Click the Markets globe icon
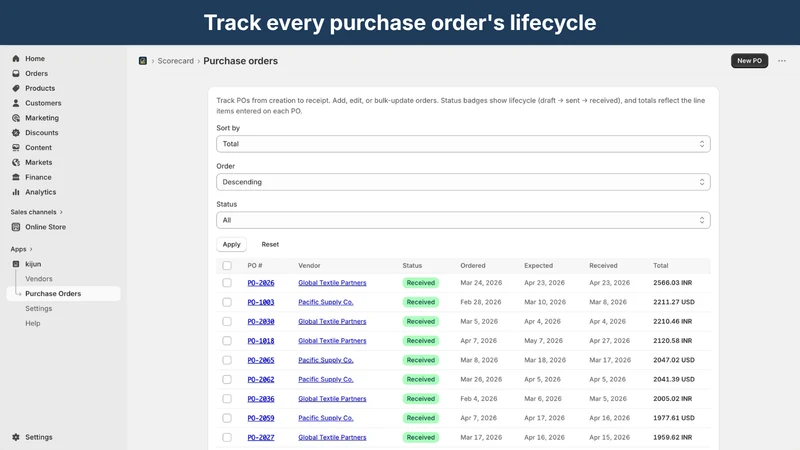 click(16, 162)
